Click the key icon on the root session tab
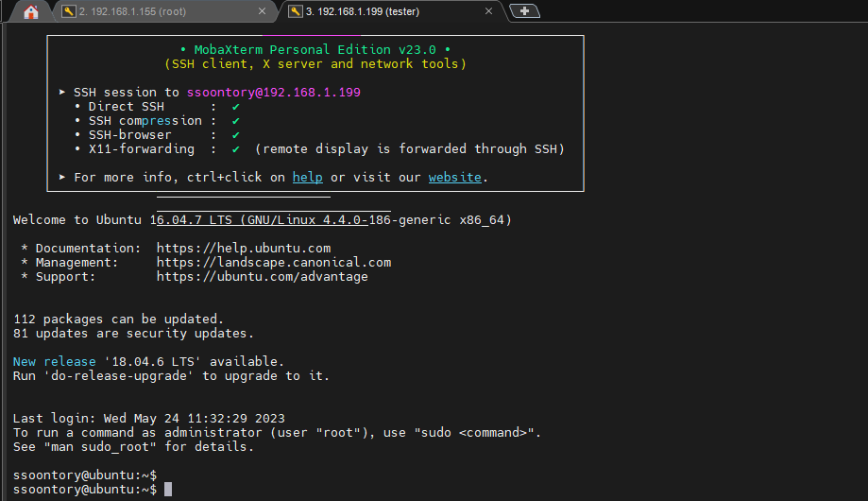 (69, 11)
